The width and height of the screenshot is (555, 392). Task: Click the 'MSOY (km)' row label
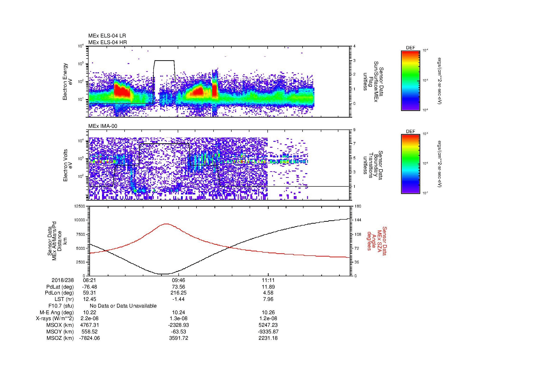pos(60,332)
